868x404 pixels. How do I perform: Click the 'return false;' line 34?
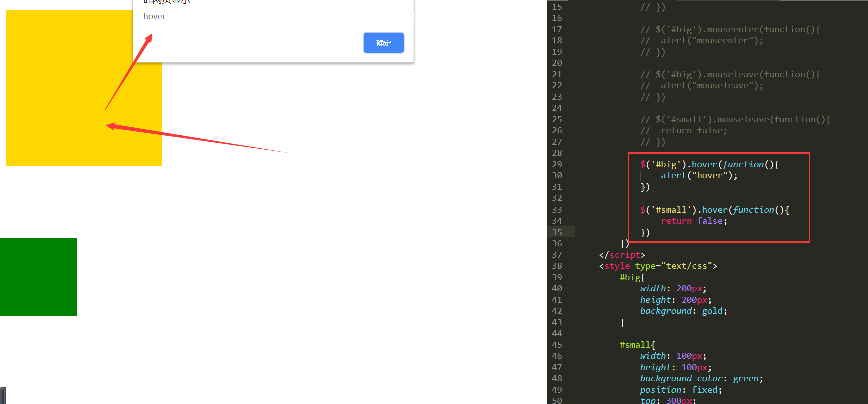point(694,221)
